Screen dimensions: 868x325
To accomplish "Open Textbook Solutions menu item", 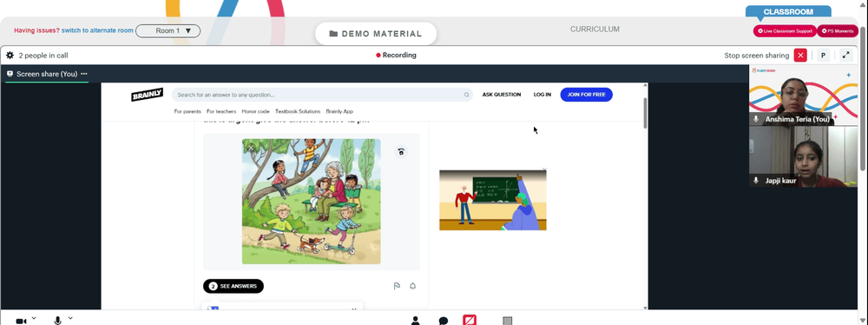I will point(298,111).
